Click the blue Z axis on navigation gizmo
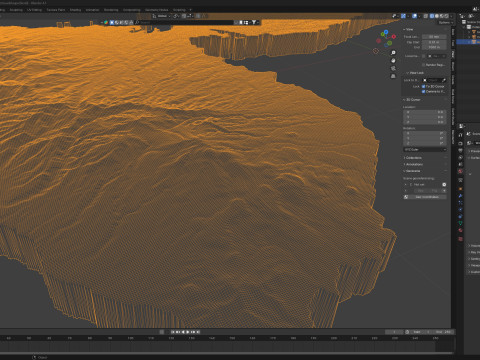This screenshot has width=480, height=360. [386, 32]
